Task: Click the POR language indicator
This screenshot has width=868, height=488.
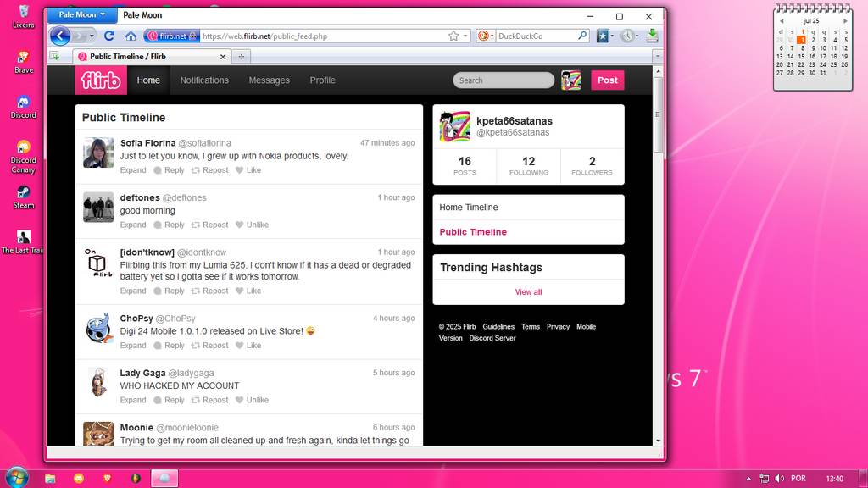Action: pos(798,479)
